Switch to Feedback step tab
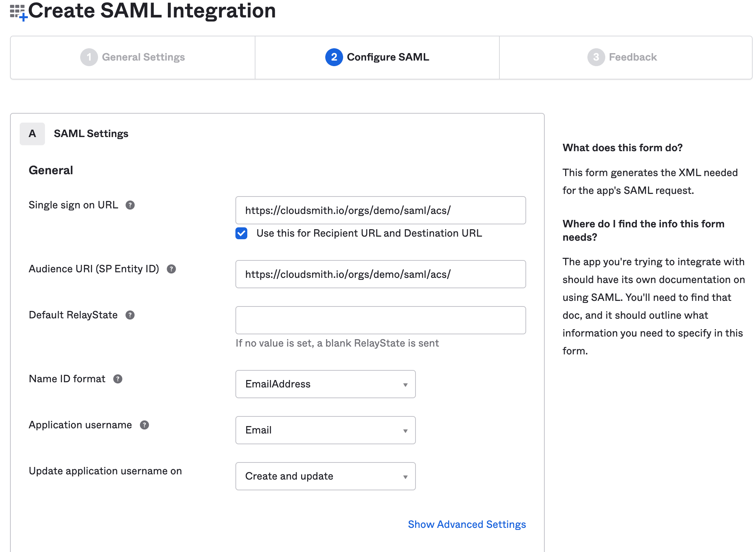 point(633,57)
